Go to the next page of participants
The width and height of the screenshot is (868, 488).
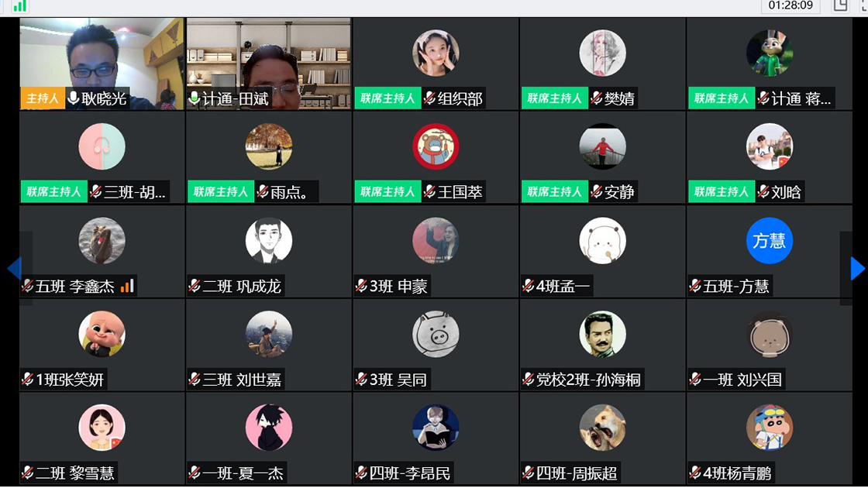(857, 268)
